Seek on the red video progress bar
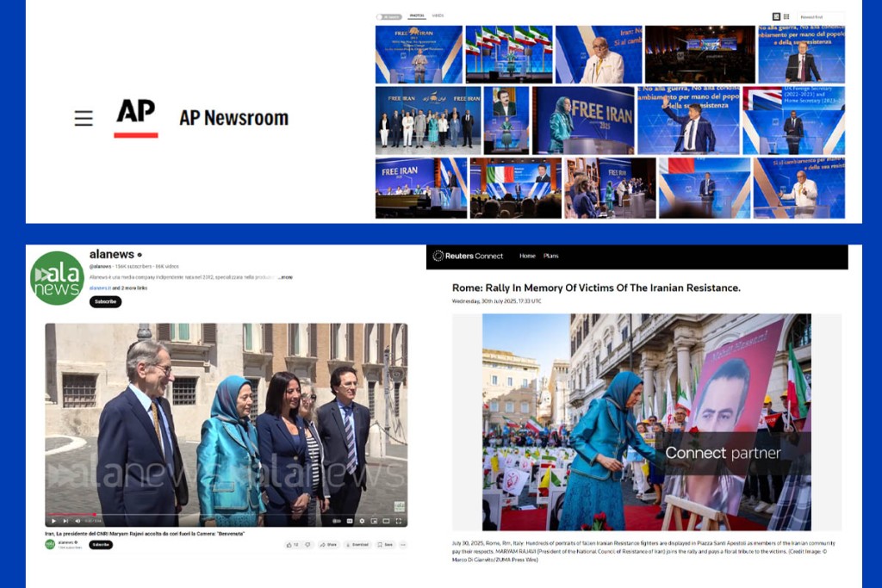 click(x=227, y=514)
